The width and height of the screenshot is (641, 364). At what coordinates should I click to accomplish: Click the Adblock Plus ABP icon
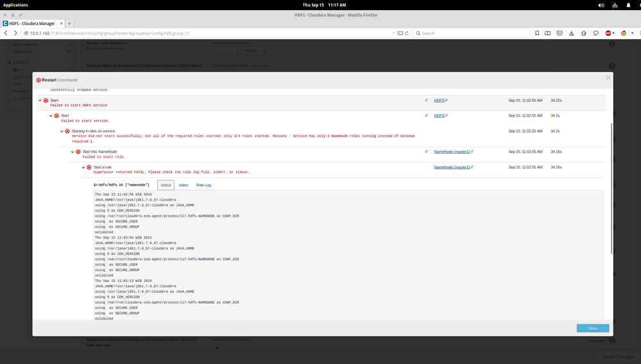pos(608,33)
